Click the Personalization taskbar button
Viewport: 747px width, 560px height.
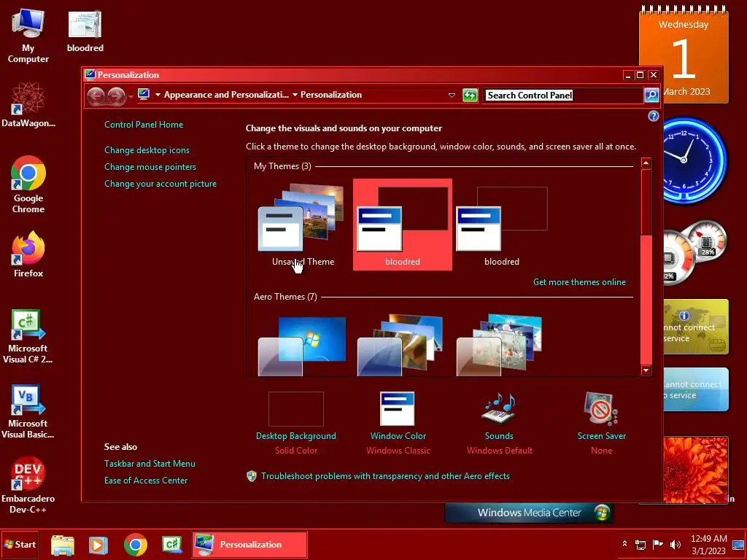coord(249,544)
